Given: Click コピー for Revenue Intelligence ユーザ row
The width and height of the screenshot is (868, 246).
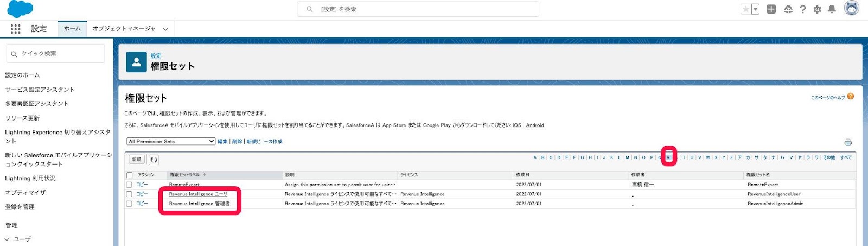Looking at the screenshot, I should (x=142, y=194).
